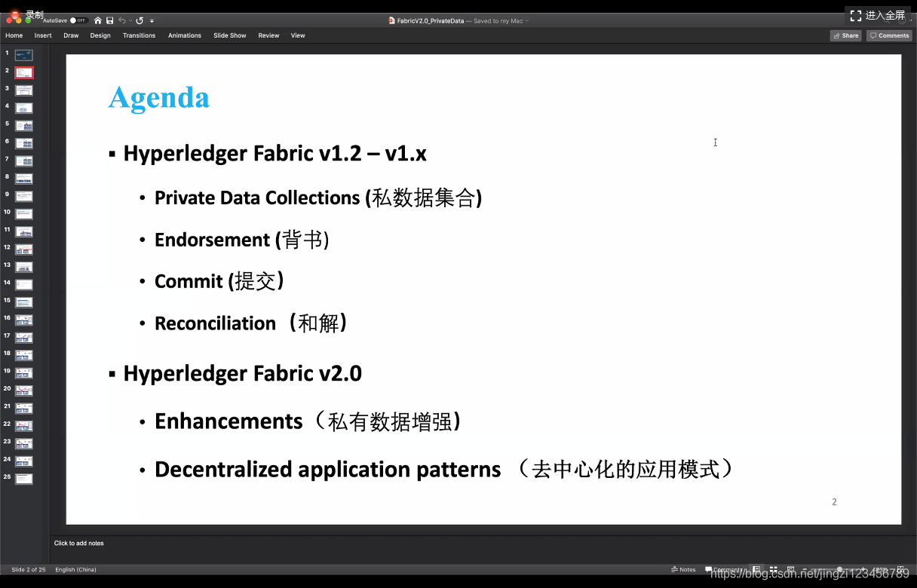Viewport: 917px width, 588px height.
Task: Open the undo history dropdown arrow
Action: [x=130, y=21]
